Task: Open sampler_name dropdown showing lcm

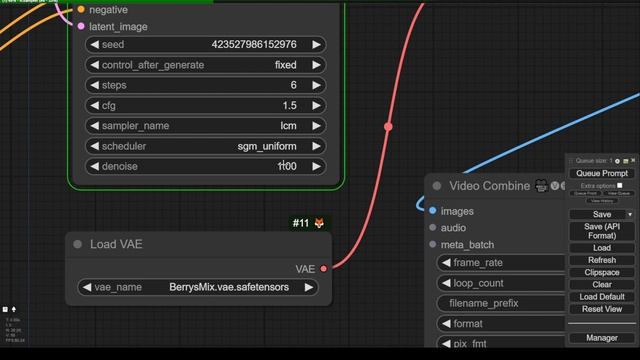Action: click(205, 126)
